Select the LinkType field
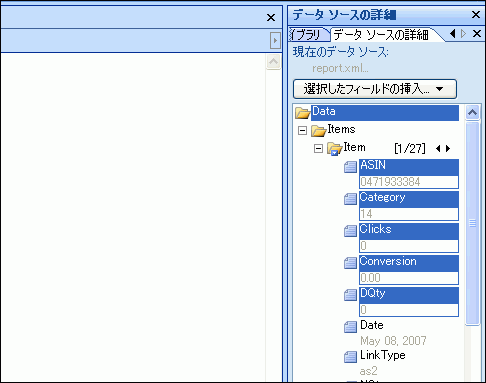This screenshot has height=383, width=486. coord(383,355)
